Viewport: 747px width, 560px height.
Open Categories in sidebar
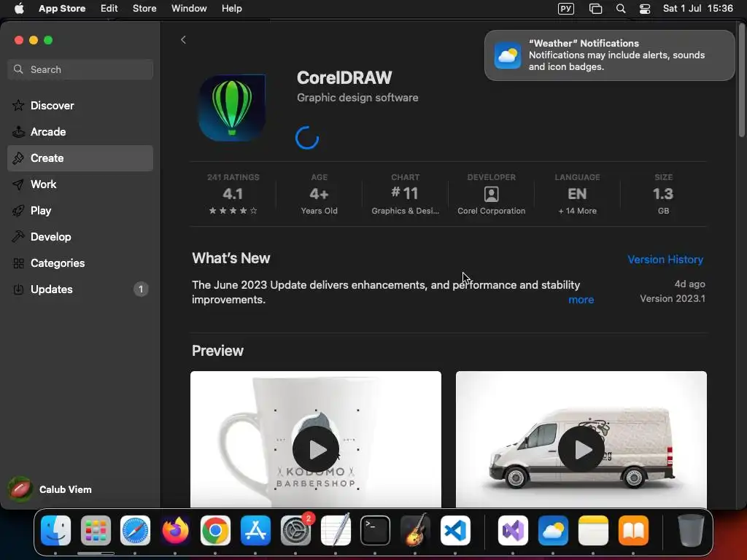click(x=80, y=262)
